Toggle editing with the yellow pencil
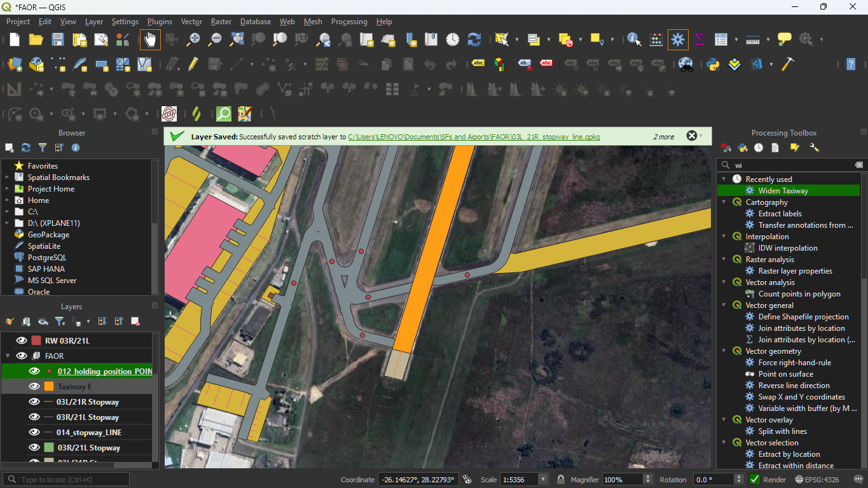Image resolution: width=868 pixels, height=488 pixels. pyautogui.click(x=193, y=64)
